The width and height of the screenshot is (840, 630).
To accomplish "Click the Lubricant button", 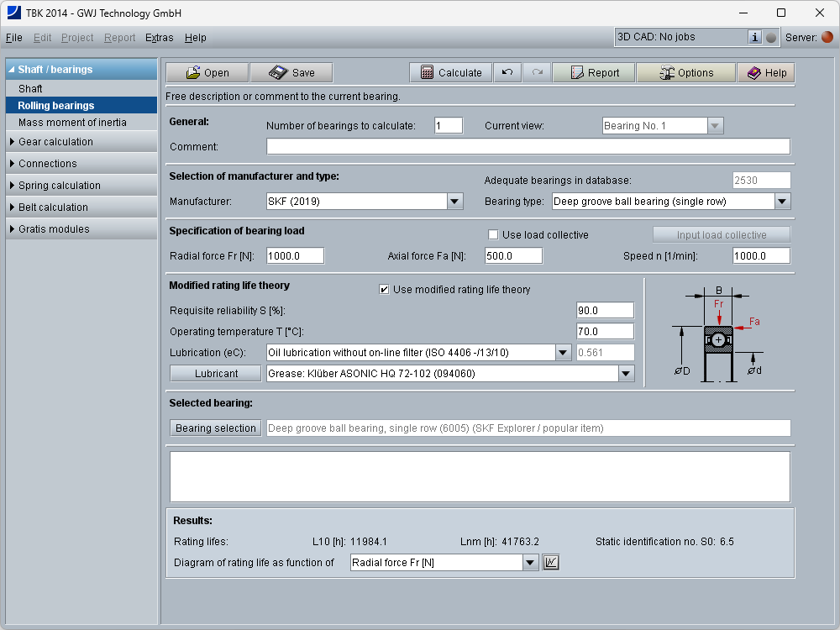I will [x=216, y=374].
